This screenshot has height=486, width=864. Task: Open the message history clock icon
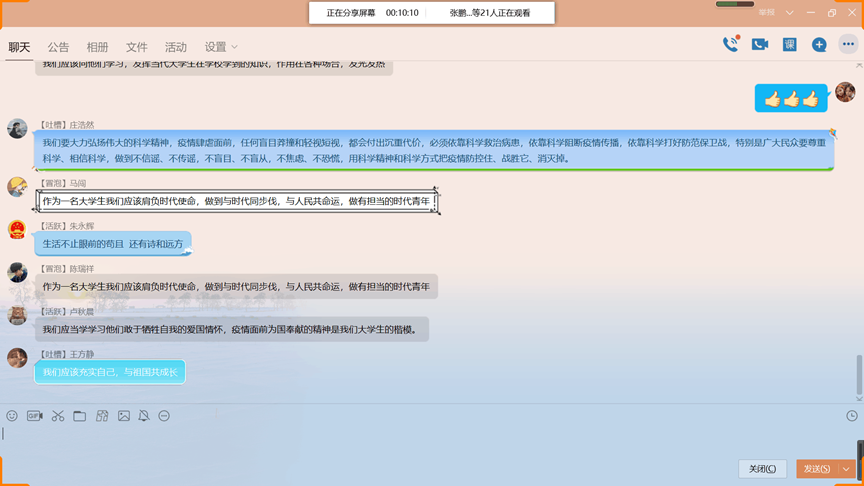[x=851, y=416]
